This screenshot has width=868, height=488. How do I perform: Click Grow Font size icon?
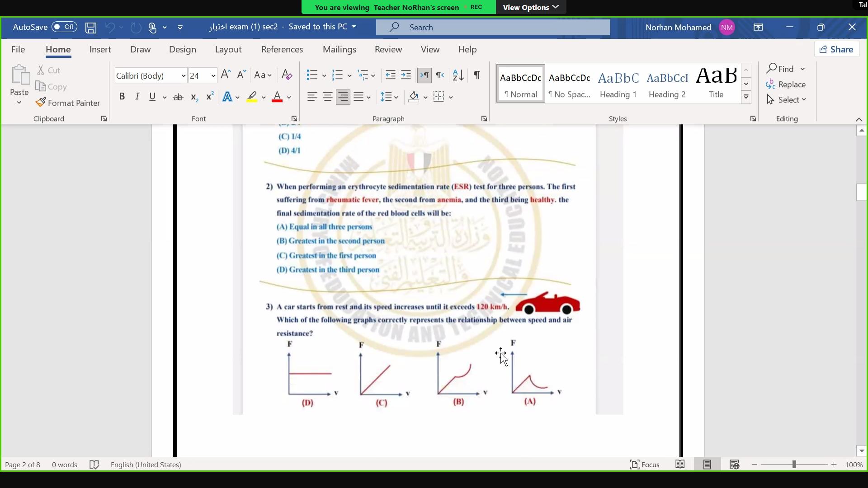(226, 75)
